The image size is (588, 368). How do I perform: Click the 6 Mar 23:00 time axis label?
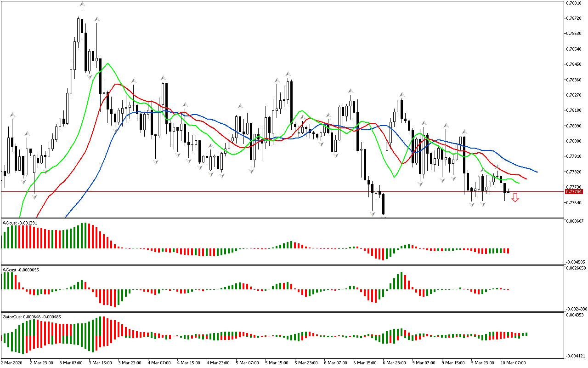pos(395,362)
